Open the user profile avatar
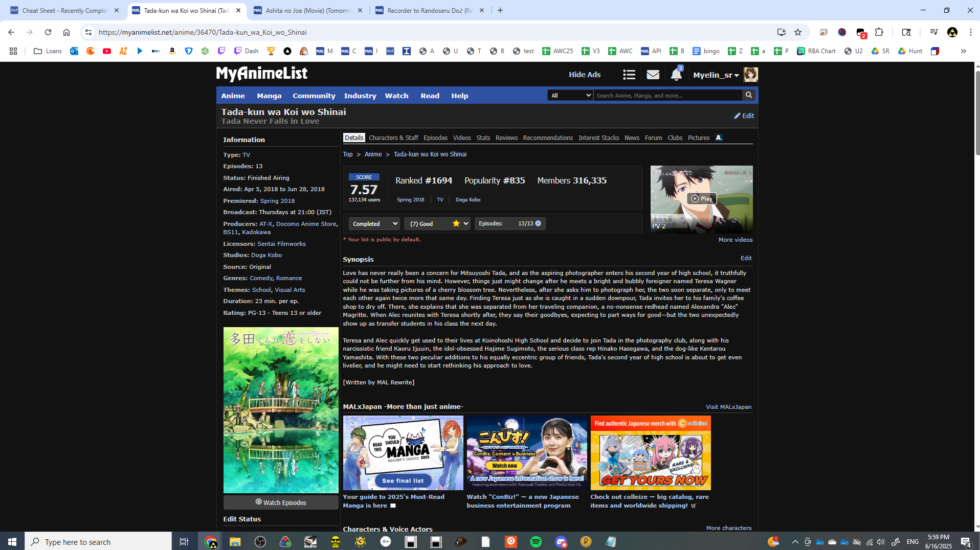This screenshot has width=980, height=550. 750,75
